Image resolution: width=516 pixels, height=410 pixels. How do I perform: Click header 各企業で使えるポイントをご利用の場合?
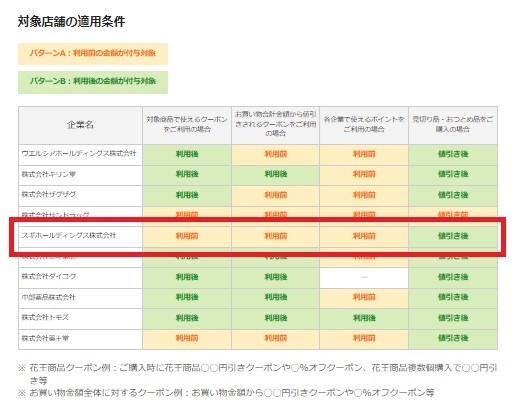coord(364,124)
